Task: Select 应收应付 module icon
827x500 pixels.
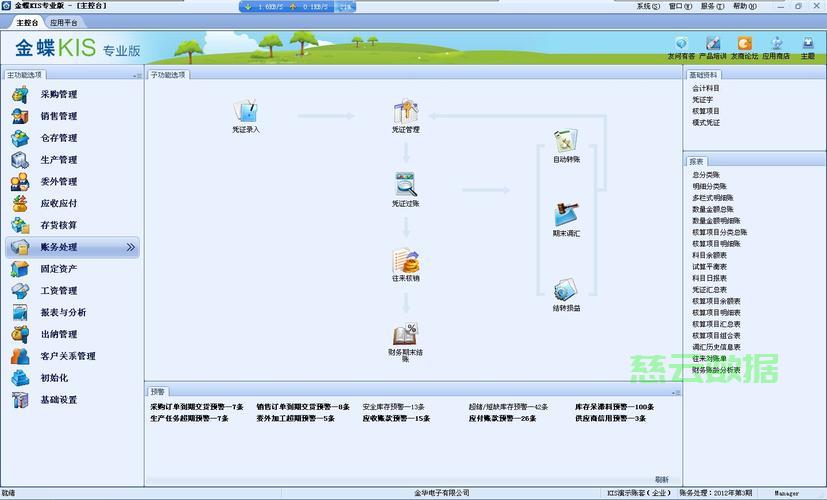Action: 20,204
